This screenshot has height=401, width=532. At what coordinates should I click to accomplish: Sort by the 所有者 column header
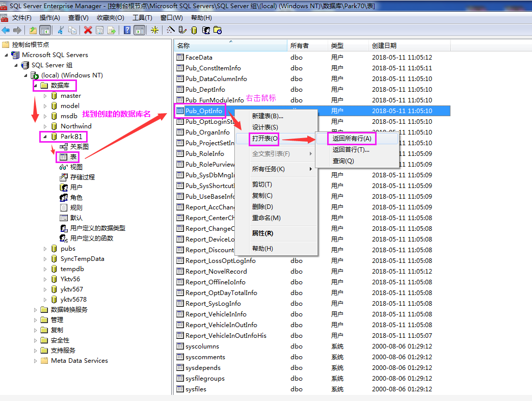coord(307,45)
